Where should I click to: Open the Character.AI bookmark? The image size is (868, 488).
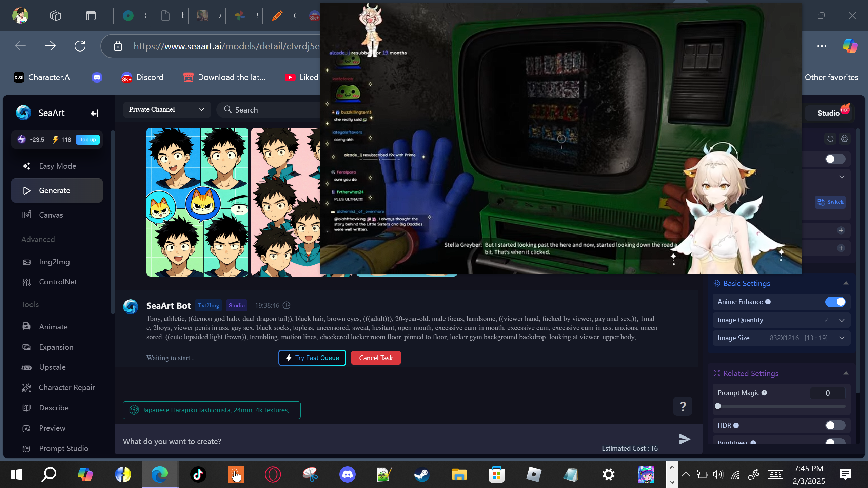click(x=43, y=77)
